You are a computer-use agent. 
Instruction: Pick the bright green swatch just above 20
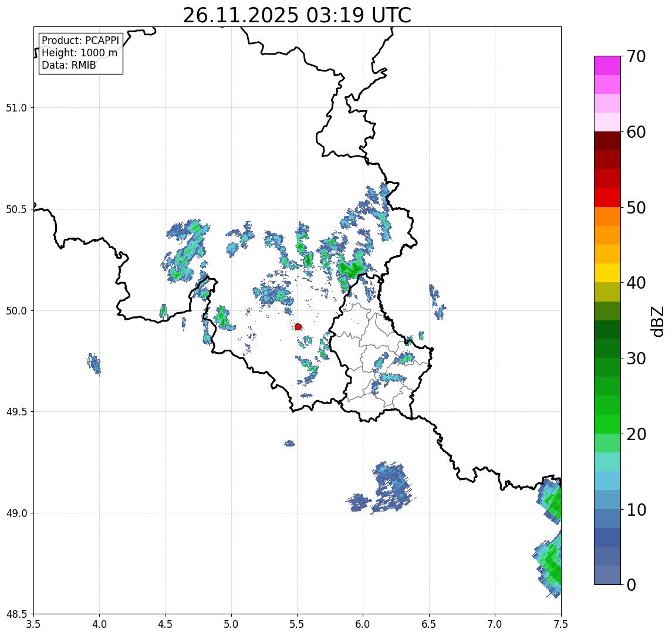click(607, 424)
